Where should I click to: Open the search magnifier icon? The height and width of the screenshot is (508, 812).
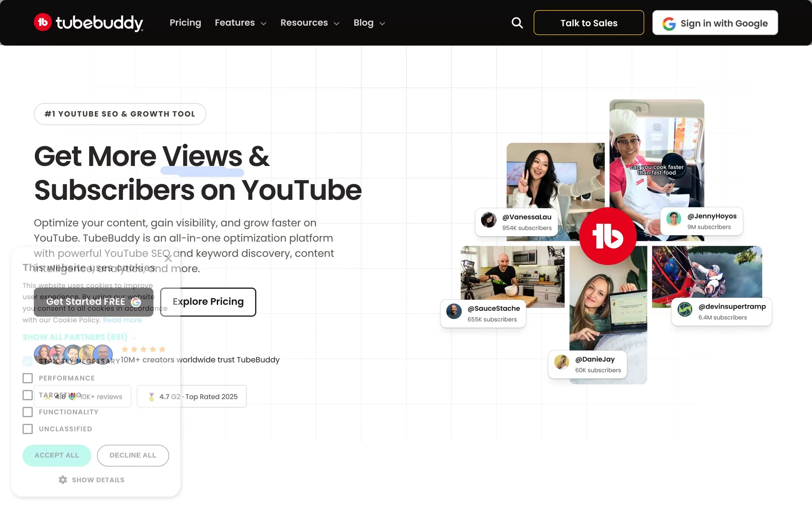click(x=517, y=23)
